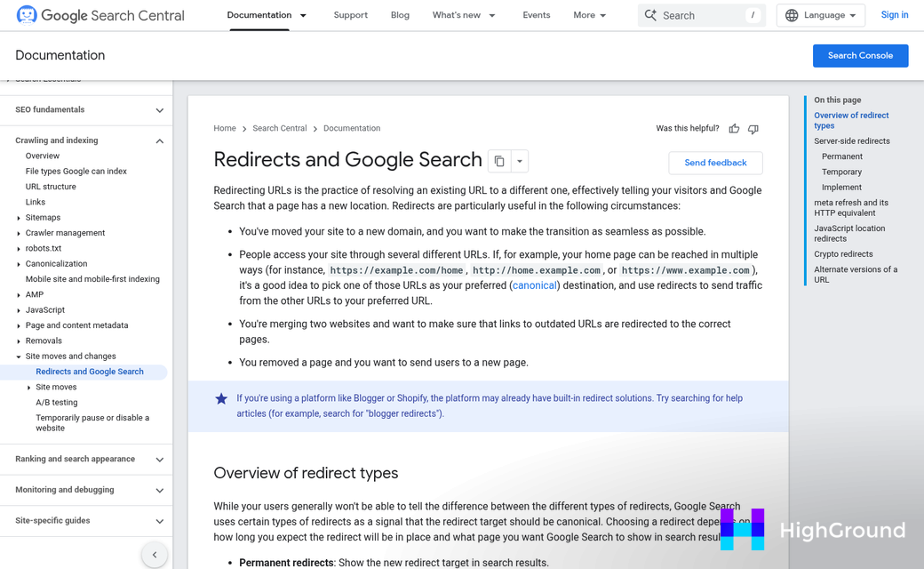Jump to Implement in page contents
The height and width of the screenshot is (569, 924).
click(x=841, y=187)
